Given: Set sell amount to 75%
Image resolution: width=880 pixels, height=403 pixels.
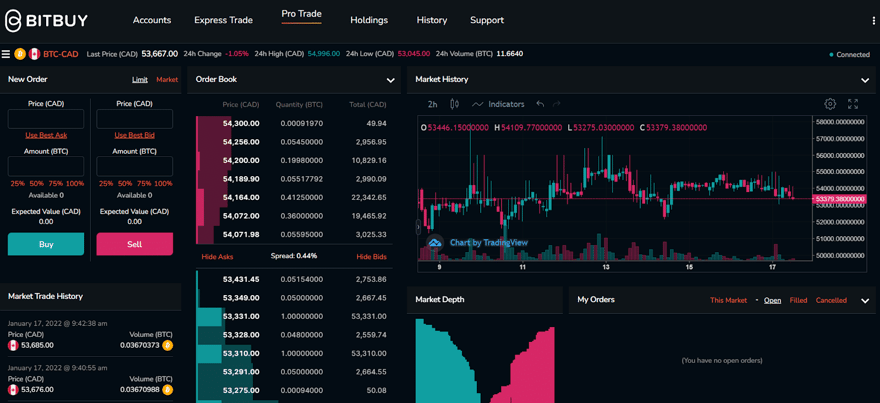Looking at the screenshot, I should tap(144, 184).
